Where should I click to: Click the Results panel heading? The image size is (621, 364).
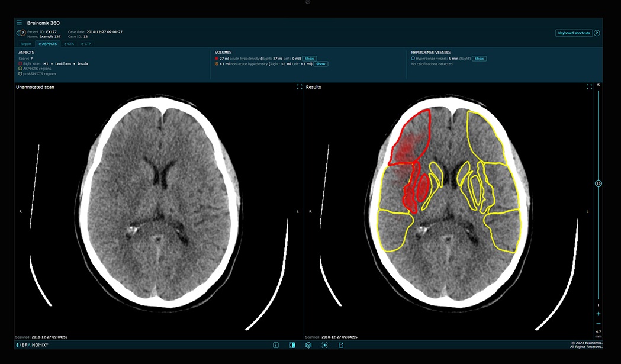pos(314,87)
